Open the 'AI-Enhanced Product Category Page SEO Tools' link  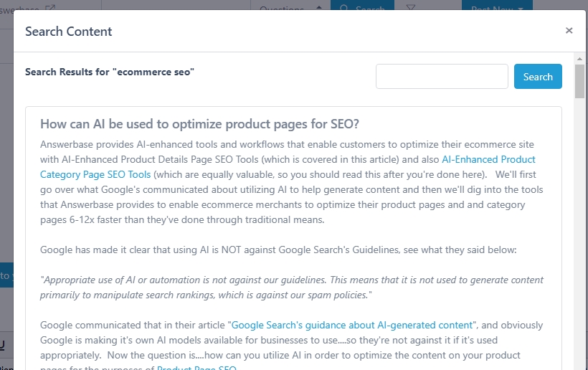288,167
